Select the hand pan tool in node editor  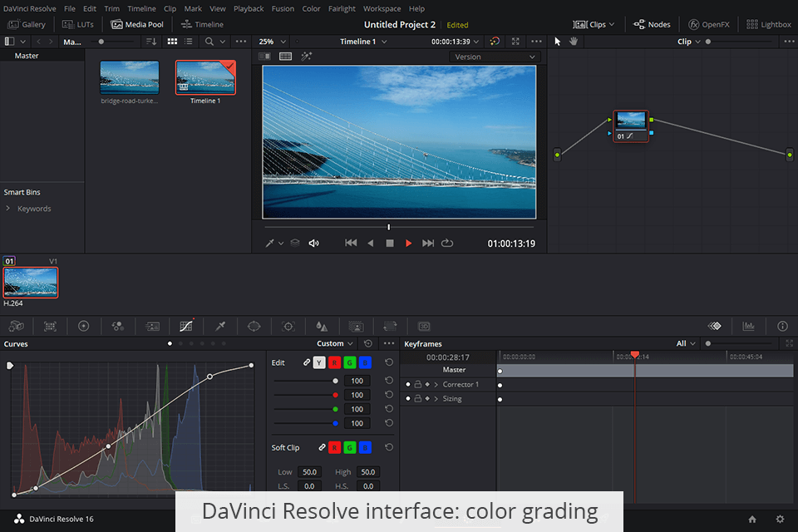click(x=574, y=42)
